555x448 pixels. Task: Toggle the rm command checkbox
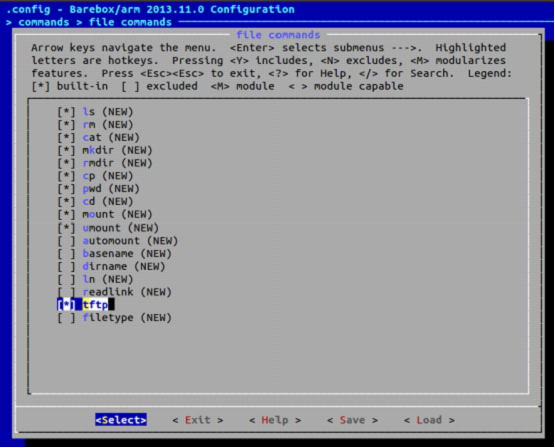[x=66, y=125]
